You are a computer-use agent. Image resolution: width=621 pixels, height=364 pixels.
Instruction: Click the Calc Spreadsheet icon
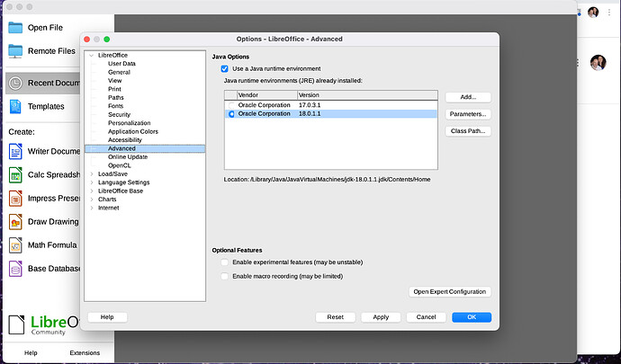click(15, 175)
